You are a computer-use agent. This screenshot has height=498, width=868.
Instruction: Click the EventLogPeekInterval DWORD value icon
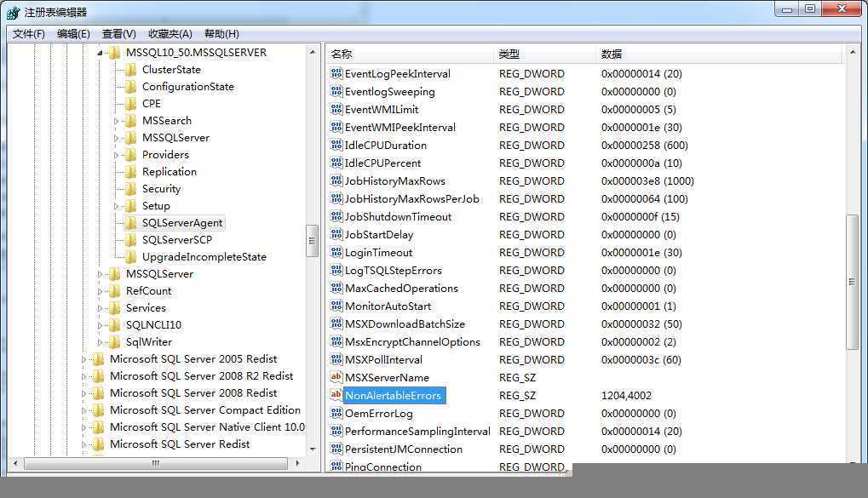336,73
